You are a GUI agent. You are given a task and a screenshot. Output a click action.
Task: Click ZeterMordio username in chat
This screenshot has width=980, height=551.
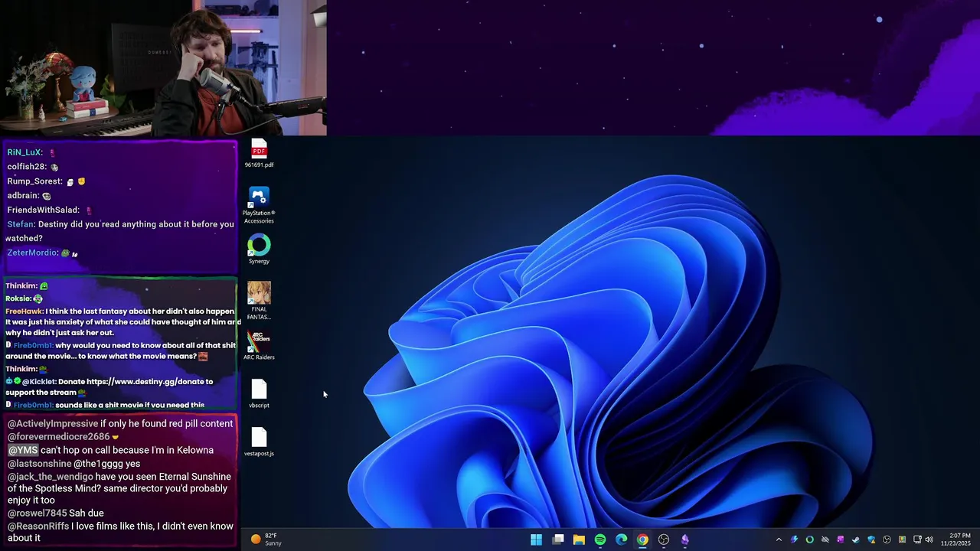pyautogui.click(x=32, y=253)
